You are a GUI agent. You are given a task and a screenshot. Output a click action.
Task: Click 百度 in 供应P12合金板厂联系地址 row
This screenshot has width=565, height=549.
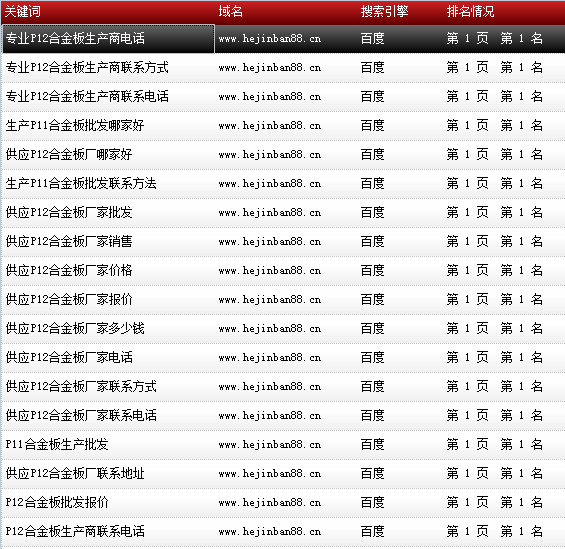tap(372, 473)
